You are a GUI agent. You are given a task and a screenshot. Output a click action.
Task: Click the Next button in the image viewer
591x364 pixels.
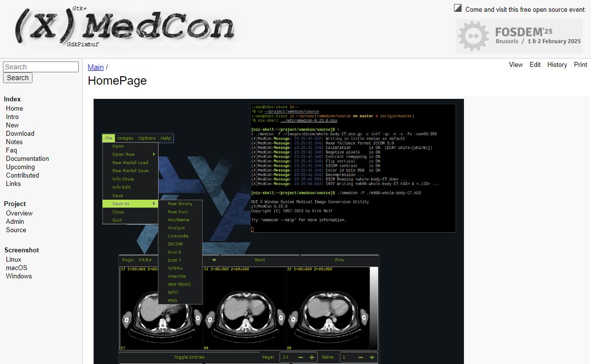pyautogui.click(x=260, y=260)
